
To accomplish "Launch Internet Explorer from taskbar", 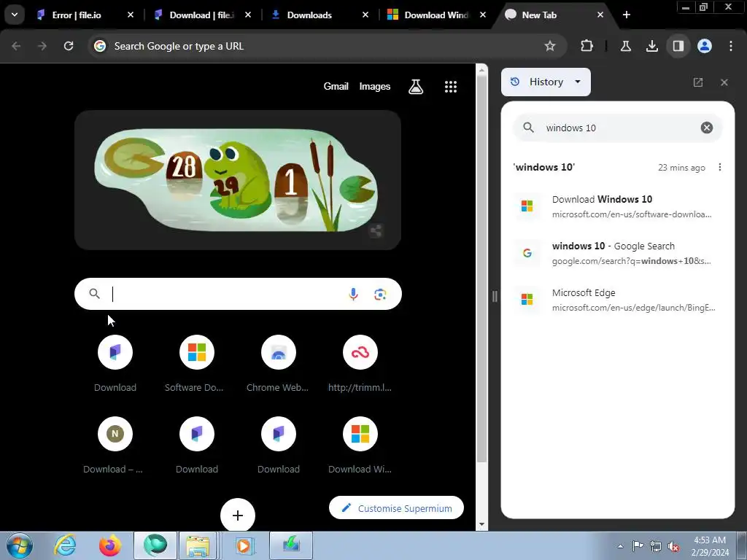I will pos(65,545).
